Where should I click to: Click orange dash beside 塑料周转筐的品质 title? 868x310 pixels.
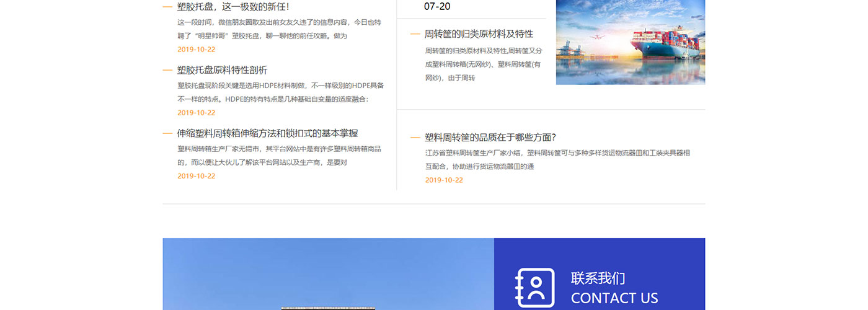[x=415, y=138]
